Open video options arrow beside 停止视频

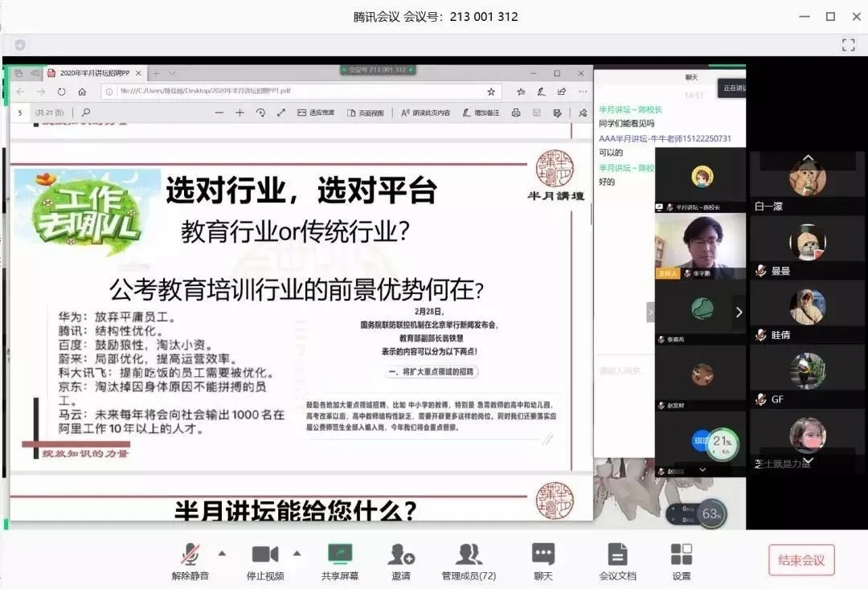point(297,553)
